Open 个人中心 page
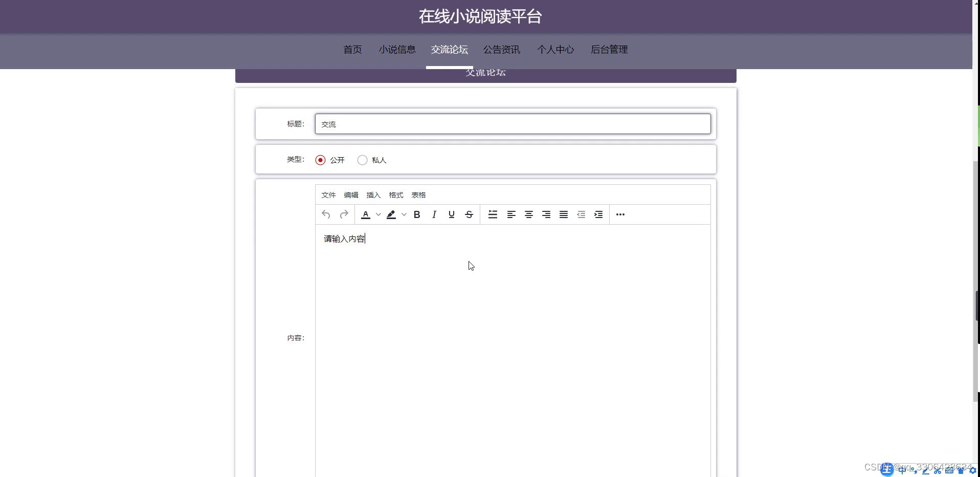 click(x=555, y=50)
